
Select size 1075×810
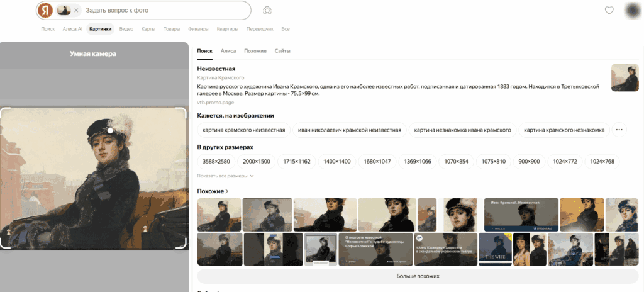point(493,162)
